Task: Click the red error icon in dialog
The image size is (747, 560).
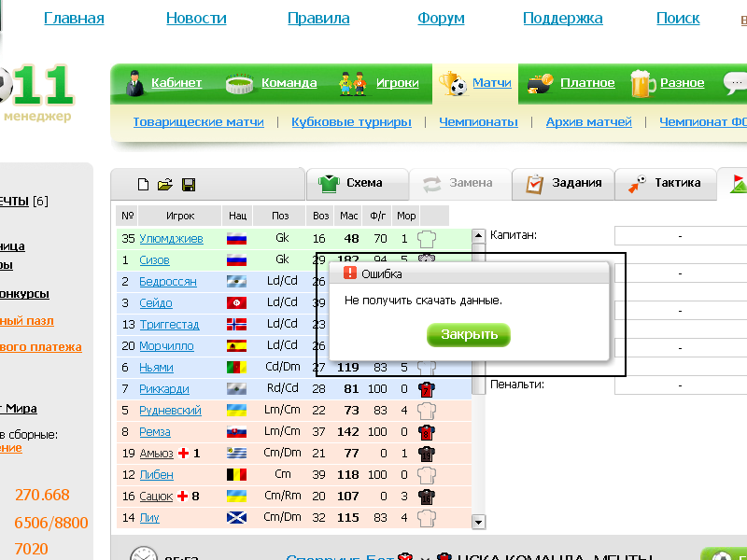Action: 350,273
